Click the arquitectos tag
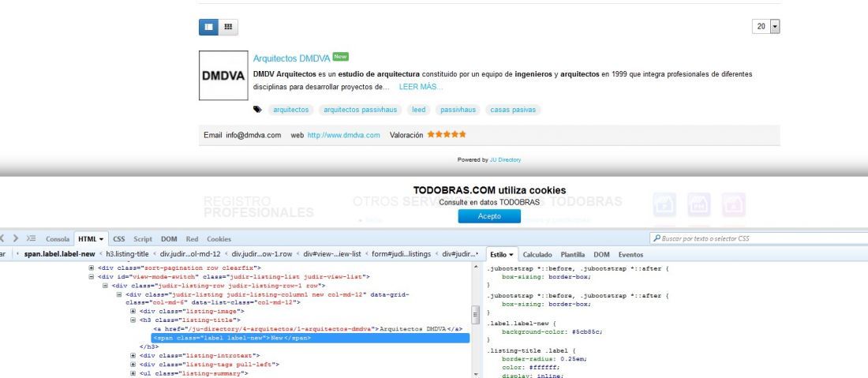This screenshot has height=378, width=868. 290,110
